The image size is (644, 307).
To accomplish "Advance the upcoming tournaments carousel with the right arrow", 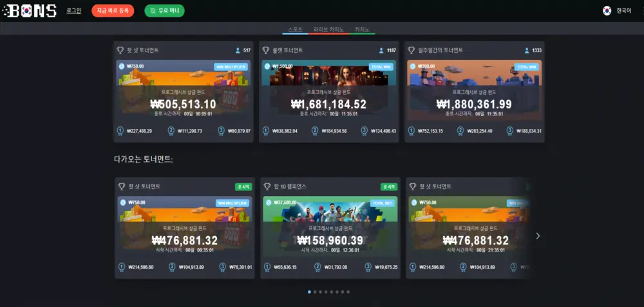I will coord(538,236).
